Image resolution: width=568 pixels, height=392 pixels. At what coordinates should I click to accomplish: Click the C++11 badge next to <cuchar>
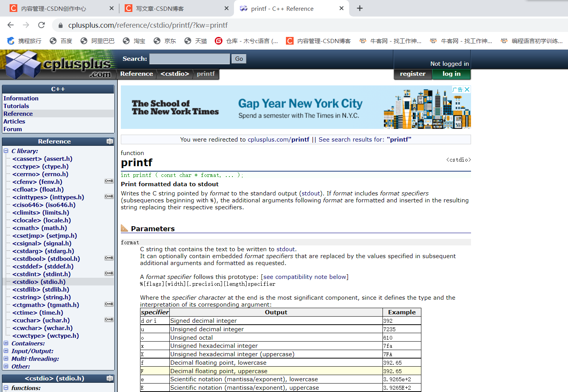tap(109, 319)
